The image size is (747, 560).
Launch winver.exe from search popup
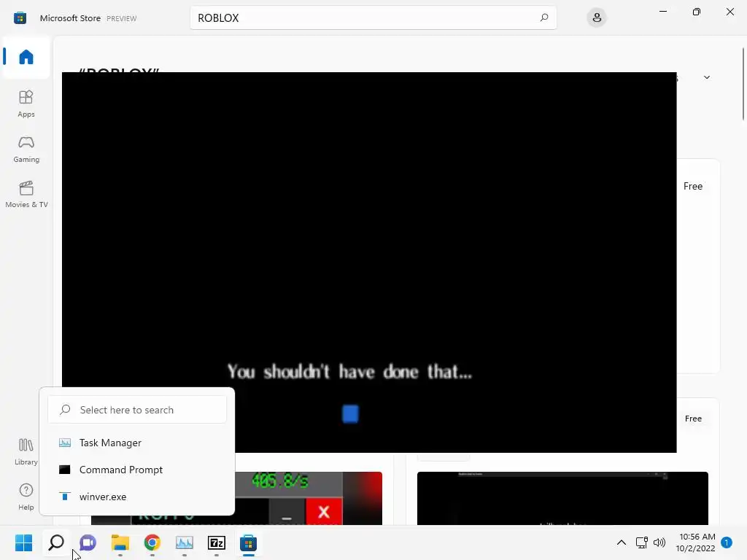pyautogui.click(x=137, y=497)
